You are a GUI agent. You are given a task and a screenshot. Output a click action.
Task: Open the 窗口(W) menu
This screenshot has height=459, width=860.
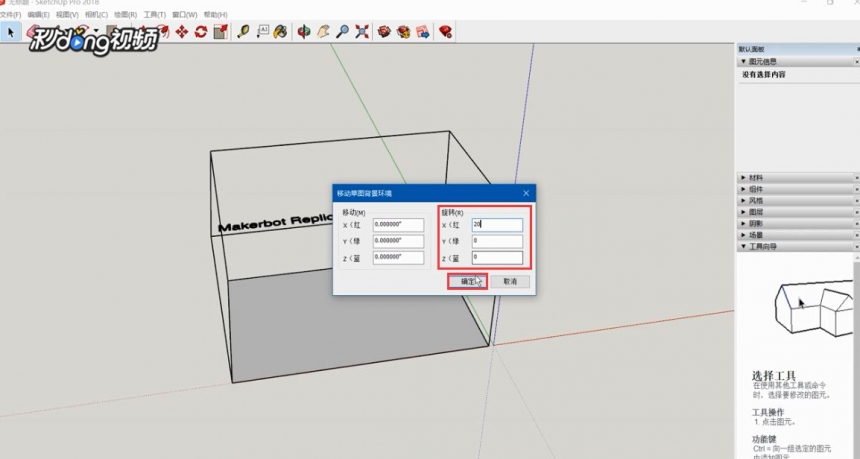tap(184, 15)
